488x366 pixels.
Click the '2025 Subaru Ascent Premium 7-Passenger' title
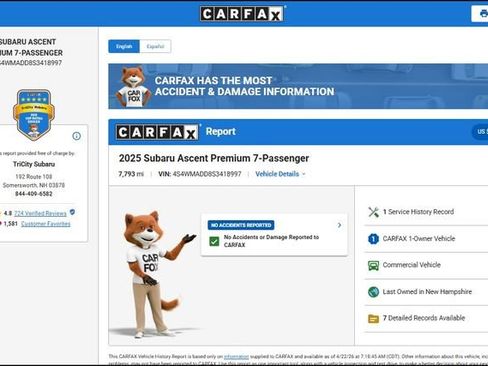click(214, 158)
